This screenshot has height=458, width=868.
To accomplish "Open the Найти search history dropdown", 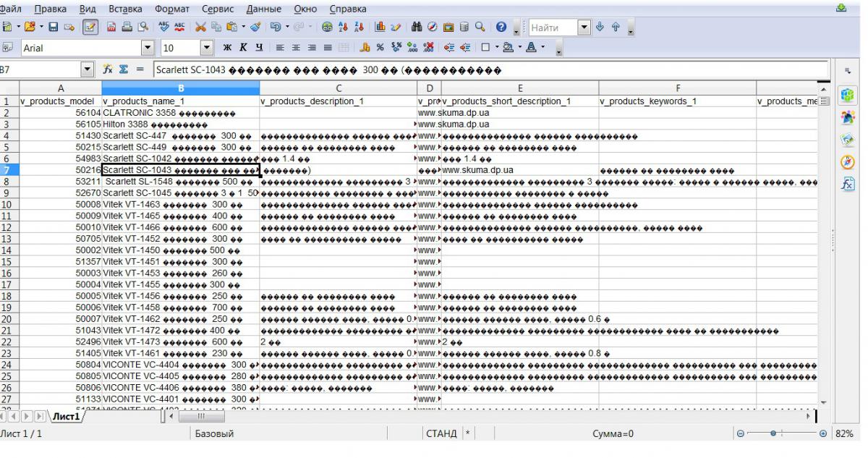I will pyautogui.click(x=585, y=28).
